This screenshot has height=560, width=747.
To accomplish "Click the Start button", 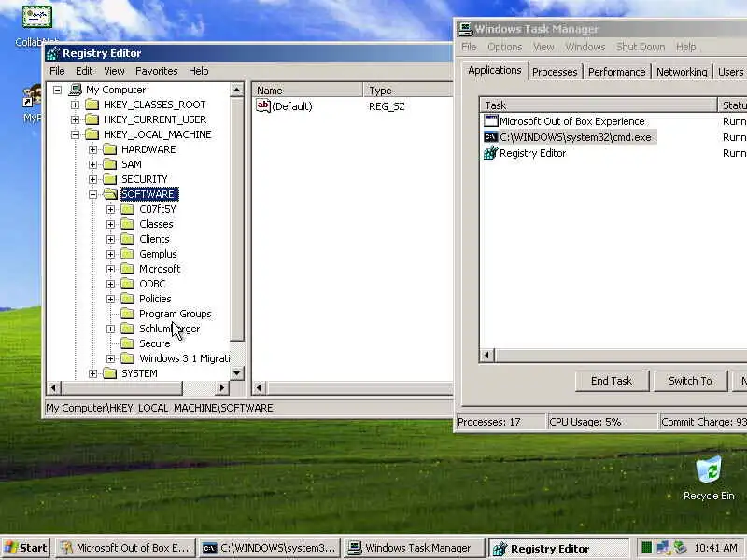I will point(27,548).
